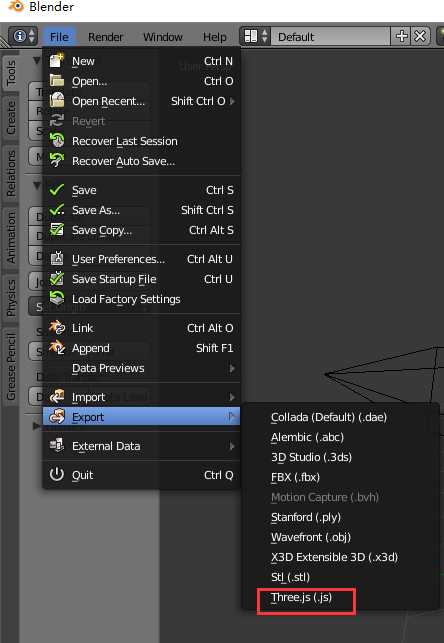The width and height of the screenshot is (444, 643).
Task: Switch to the Create sidebar tab
Action: click(x=11, y=118)
